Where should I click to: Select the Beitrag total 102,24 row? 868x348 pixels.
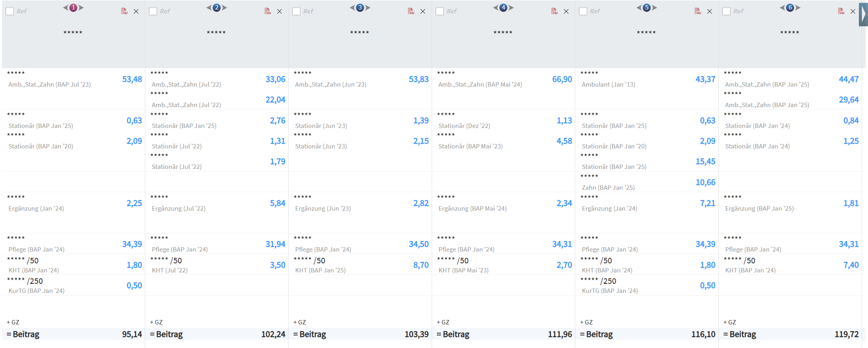(x=217, y=334)
